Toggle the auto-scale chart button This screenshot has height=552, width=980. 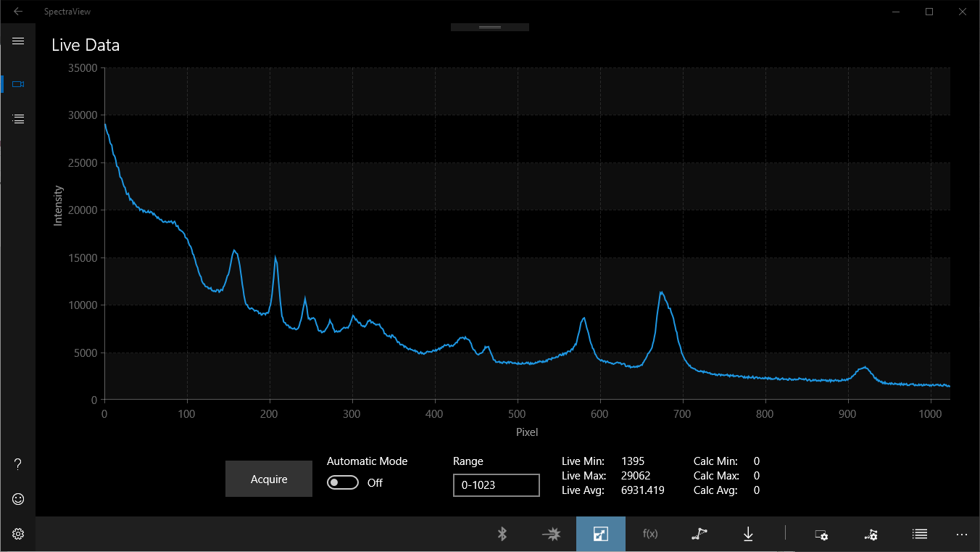[x=600, y=535]
